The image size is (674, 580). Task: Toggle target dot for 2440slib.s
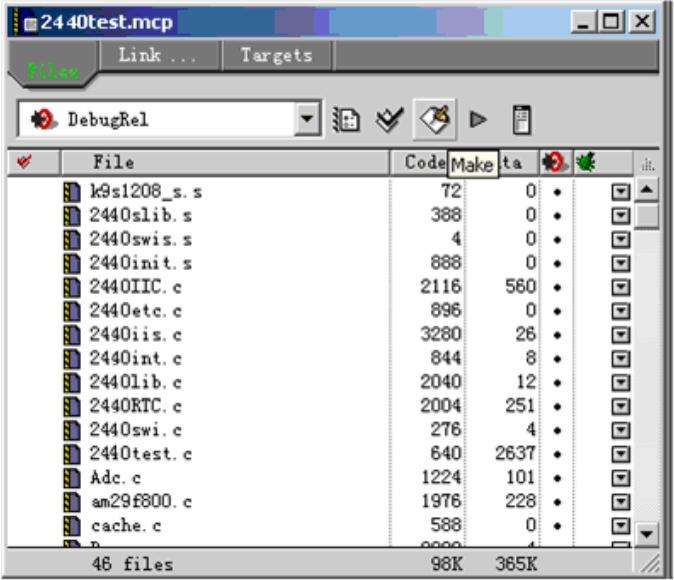[555, 215]
